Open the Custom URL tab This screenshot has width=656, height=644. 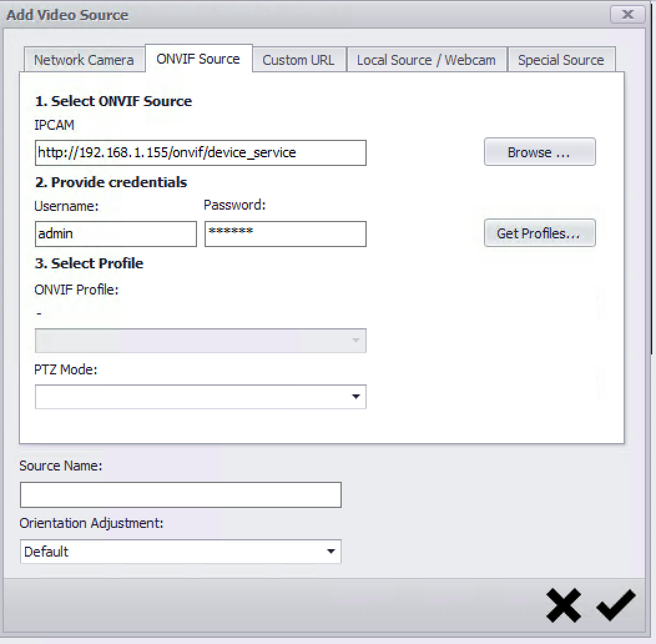(299, 60)
